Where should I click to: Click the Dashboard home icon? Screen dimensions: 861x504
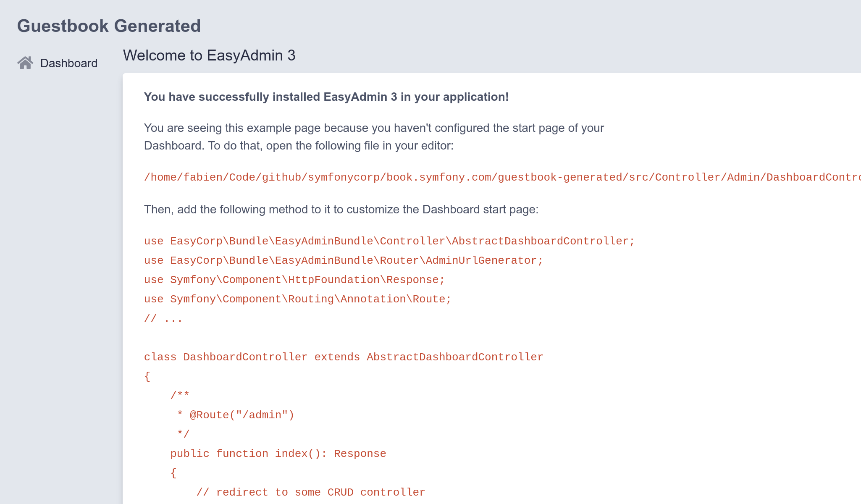point(25,63)
